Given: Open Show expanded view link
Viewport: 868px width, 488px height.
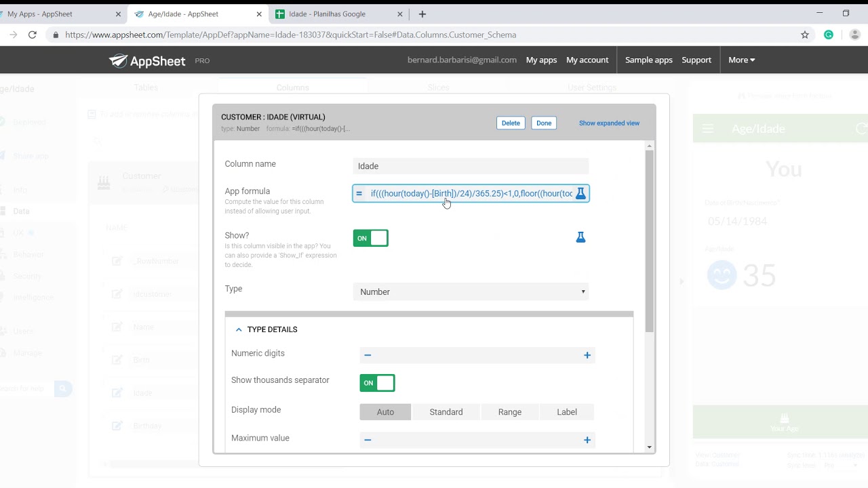Looking at the screenshot, I should (609, 123).
